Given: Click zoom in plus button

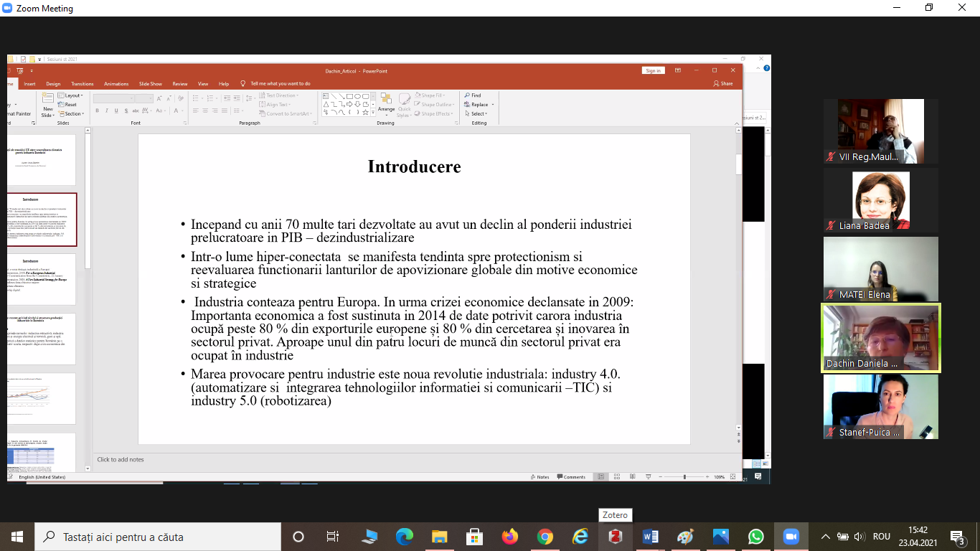Looking at the screenshot, I should pyautogui.click(x=707, y=476).
